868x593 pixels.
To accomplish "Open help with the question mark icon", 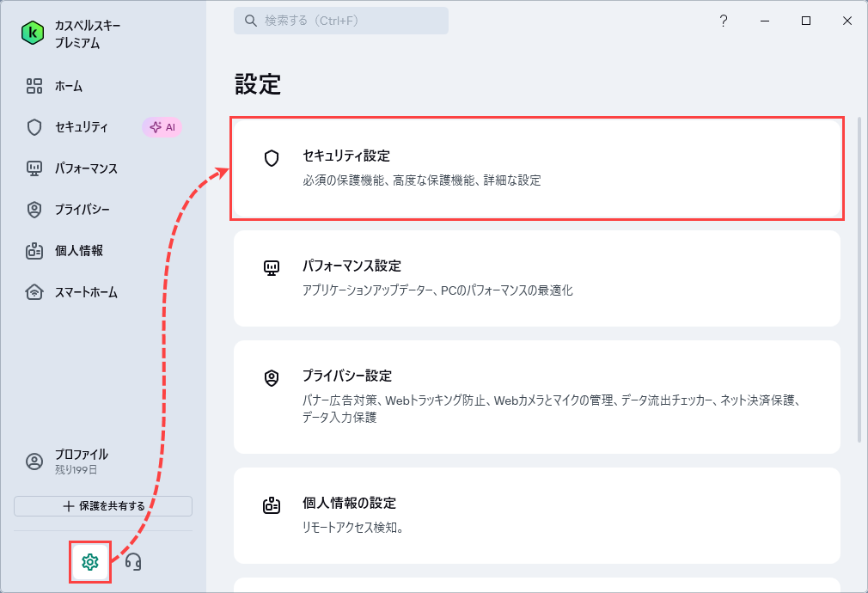I will pos(724,21).
